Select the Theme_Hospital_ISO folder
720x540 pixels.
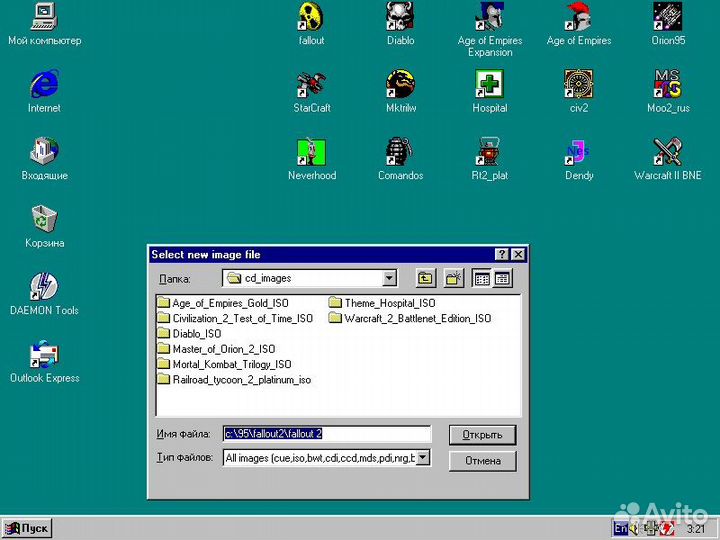pyautogui.click(x=382, y=303)
